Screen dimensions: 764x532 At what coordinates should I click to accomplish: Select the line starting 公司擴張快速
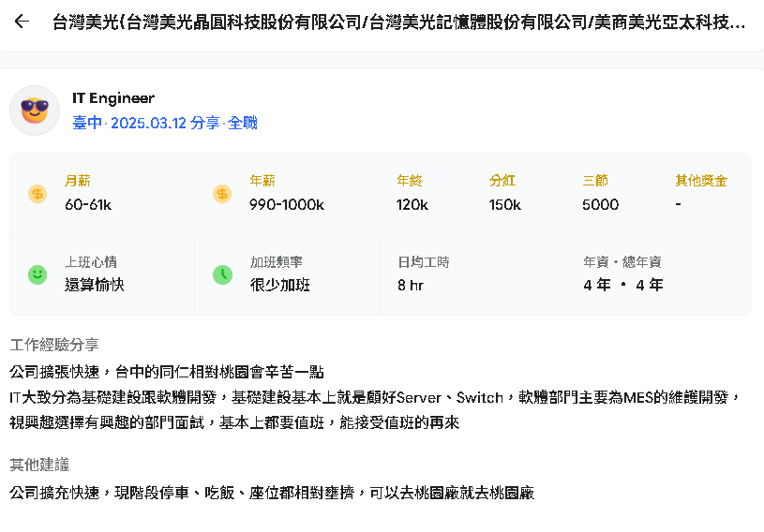(167, 373)
